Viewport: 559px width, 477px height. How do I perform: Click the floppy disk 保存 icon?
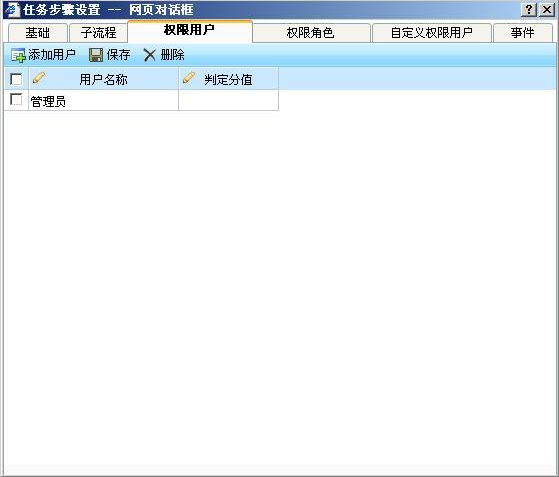point(96,55)
